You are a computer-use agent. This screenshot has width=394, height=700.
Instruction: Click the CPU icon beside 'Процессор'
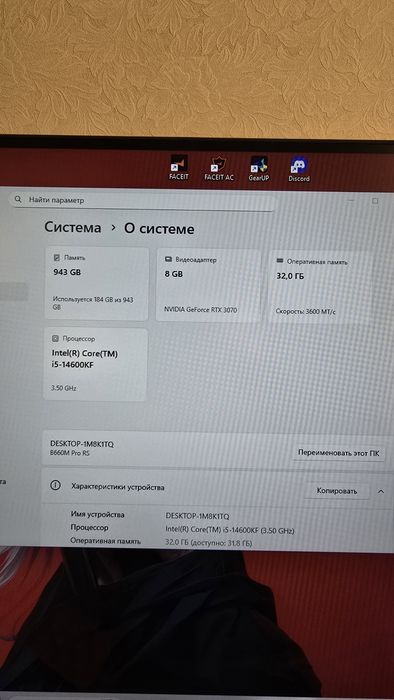[x=55, y=338]
